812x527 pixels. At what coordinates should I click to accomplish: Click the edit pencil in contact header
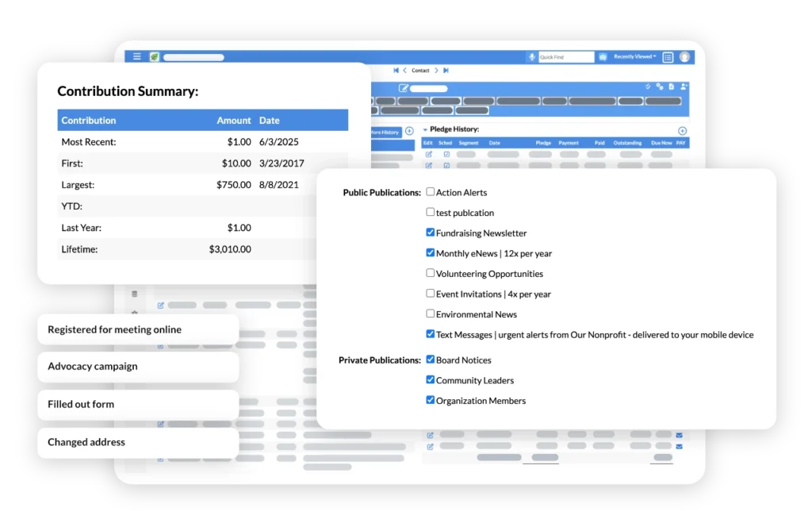point(403,88)
